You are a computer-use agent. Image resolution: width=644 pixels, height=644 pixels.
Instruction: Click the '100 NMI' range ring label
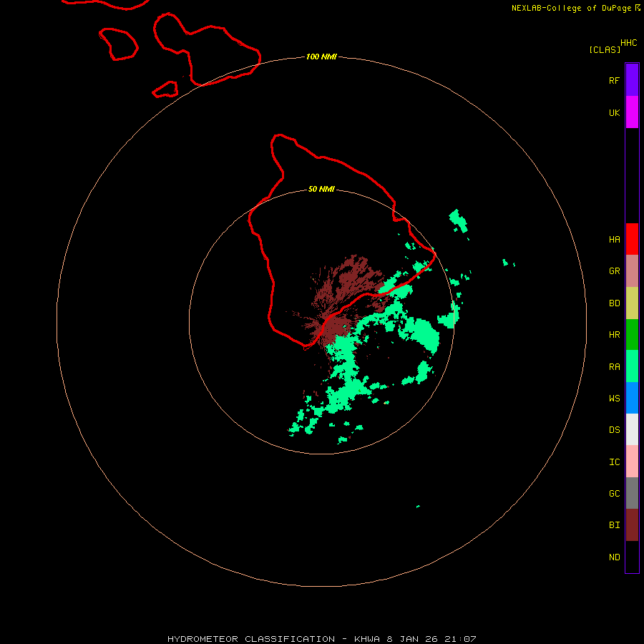tap(321, 57)
